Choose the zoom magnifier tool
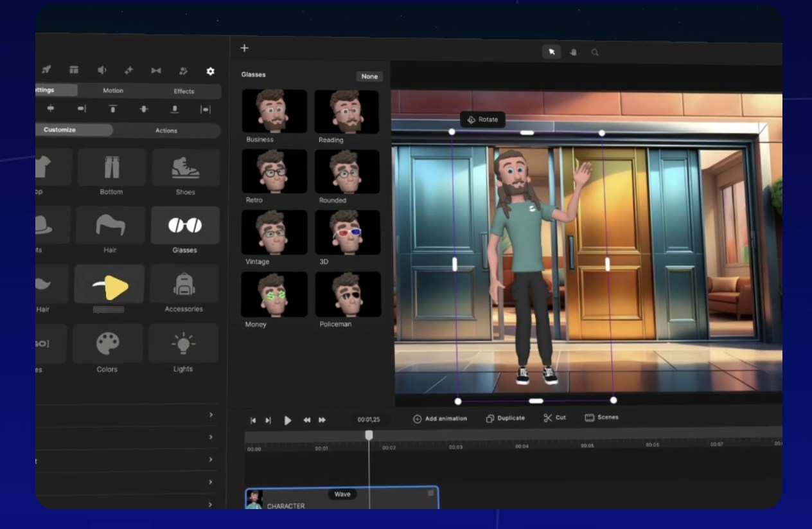Screen dimensions: 812x529 coord(595,52)
